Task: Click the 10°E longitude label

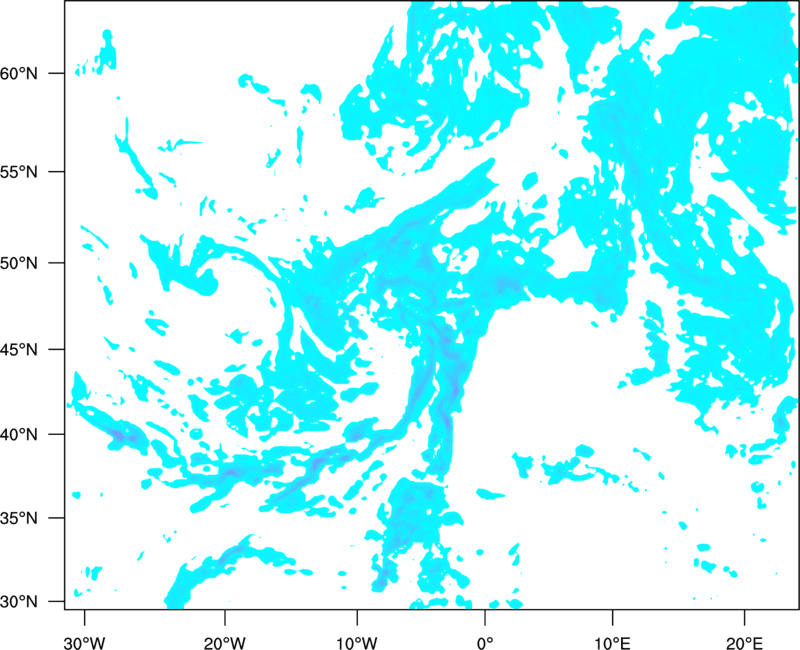Action: tap(612, 643)
